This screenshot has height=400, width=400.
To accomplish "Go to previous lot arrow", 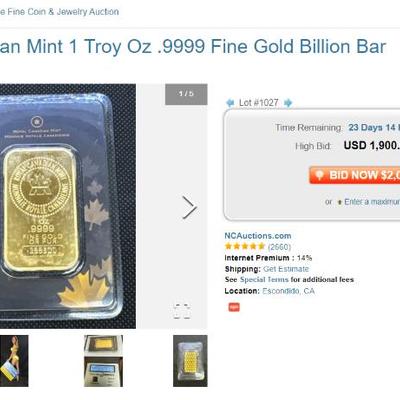I will [x=230, y=103].
